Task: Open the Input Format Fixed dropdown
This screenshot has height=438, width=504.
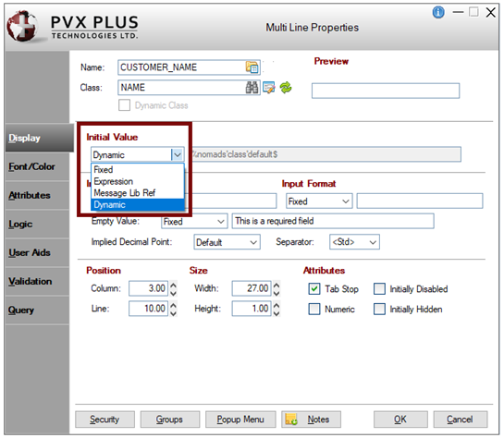Action: (x=319, y=201)
